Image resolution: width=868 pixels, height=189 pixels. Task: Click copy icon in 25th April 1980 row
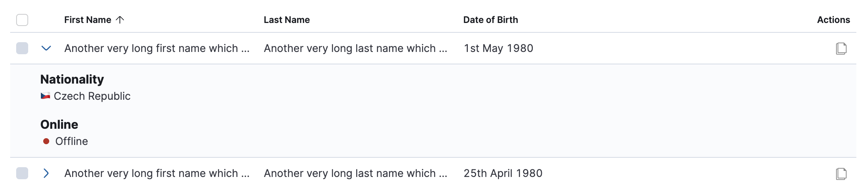[841, 174]
